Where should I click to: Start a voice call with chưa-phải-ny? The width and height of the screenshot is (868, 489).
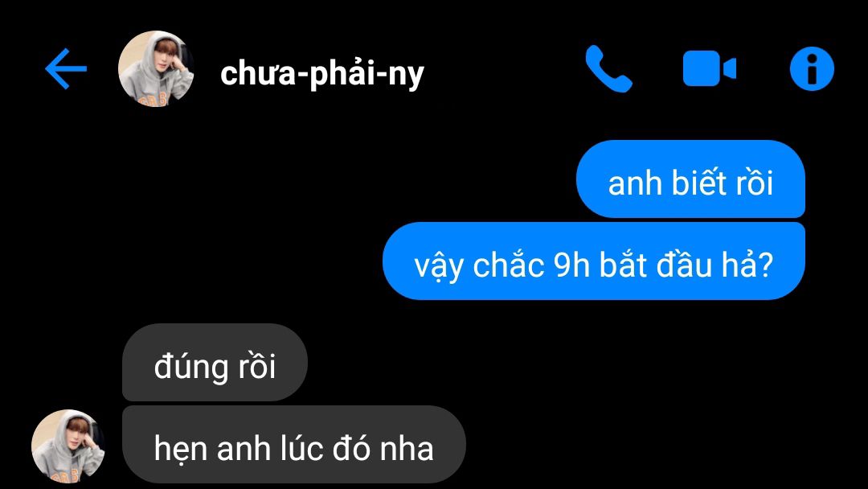point(608,68)
